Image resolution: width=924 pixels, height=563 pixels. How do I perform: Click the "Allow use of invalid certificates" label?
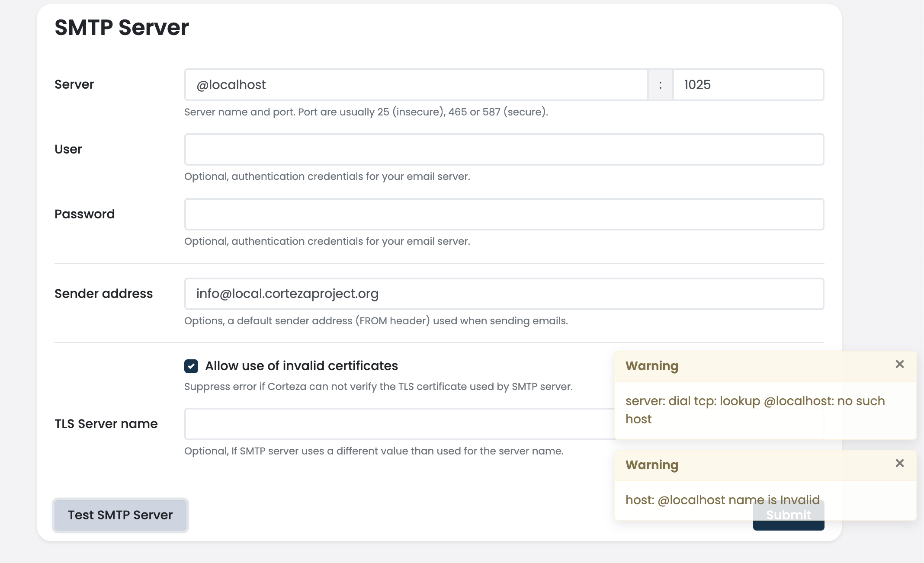coord(301,366)
